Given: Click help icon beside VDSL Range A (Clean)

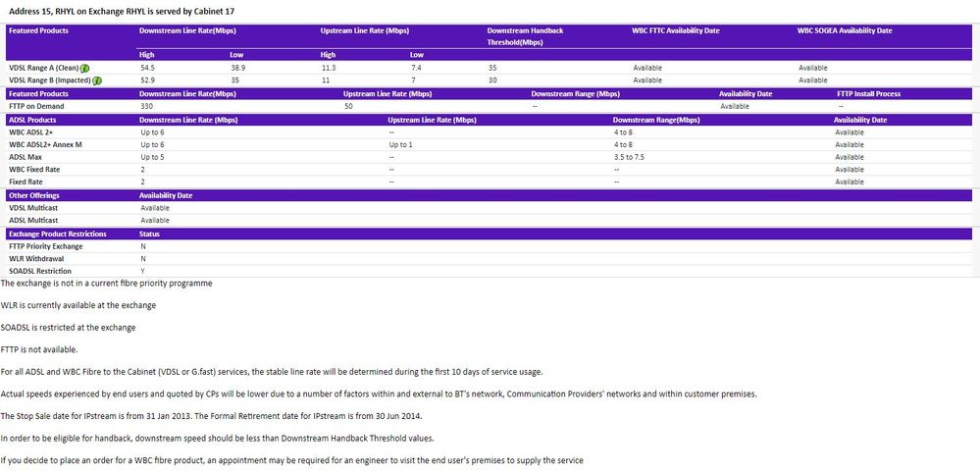Looking at the screenshot, I should 87,68.
